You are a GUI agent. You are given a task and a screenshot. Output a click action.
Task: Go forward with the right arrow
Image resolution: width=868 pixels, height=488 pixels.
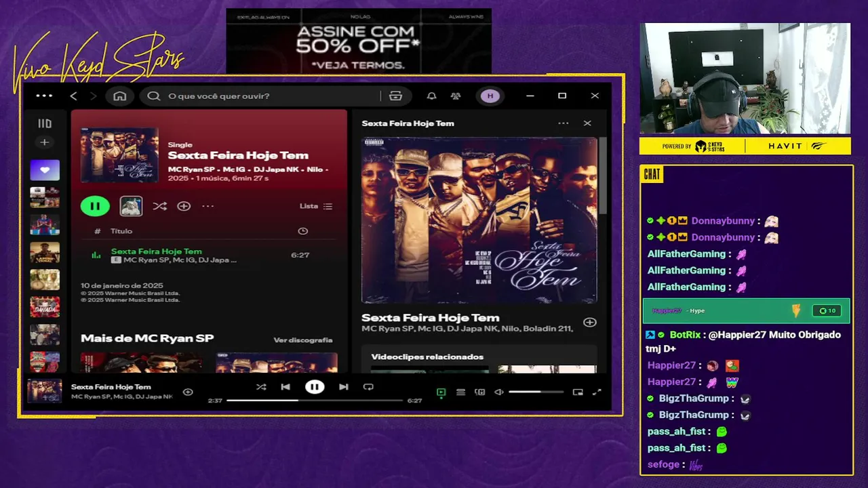94,96
